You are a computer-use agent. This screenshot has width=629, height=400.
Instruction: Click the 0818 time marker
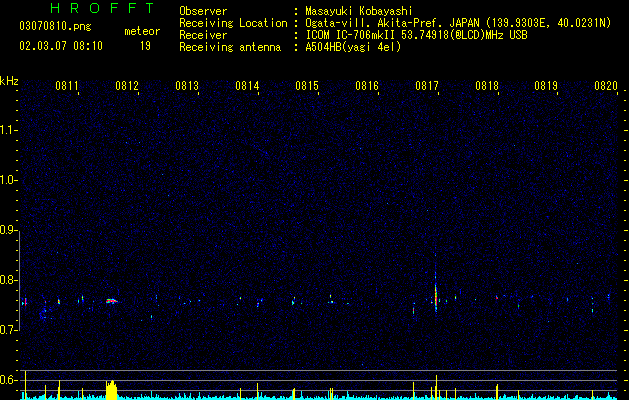pyautogui.click(x=487, y=86)
